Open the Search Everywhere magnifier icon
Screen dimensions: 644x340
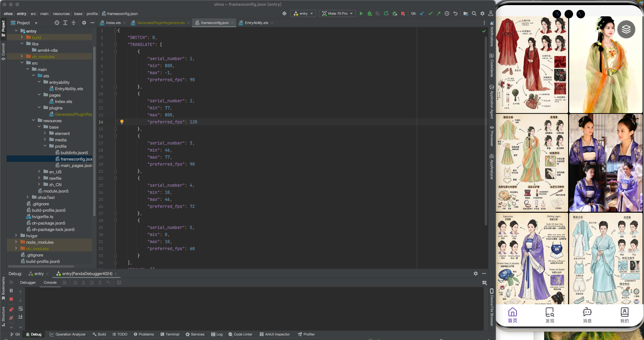474,13
